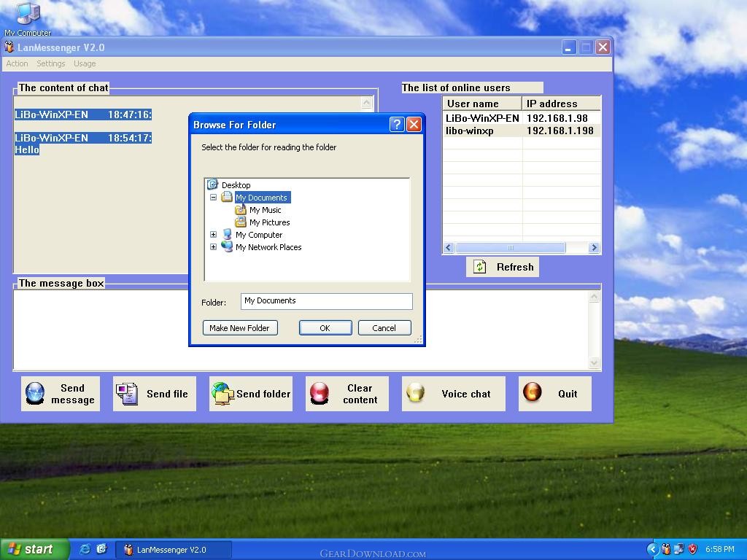747x560 pixels.
Task: Click the network connection tray icon
Action: (x=679, y=549)
